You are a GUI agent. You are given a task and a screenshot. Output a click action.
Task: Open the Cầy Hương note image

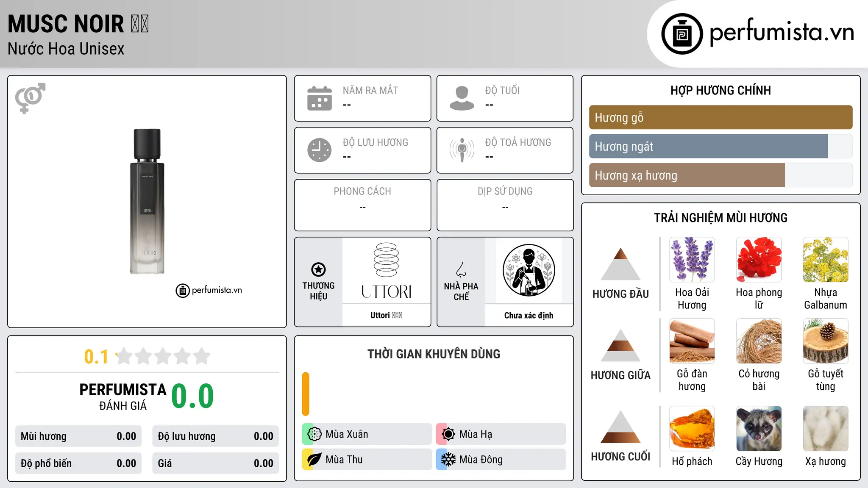coord(759,429)
